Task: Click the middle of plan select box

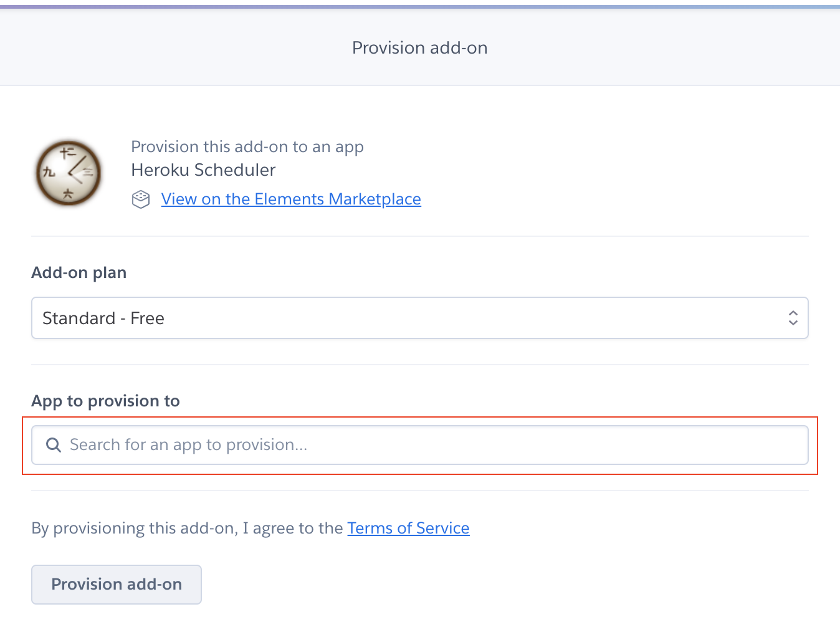Action: point(420,318)
